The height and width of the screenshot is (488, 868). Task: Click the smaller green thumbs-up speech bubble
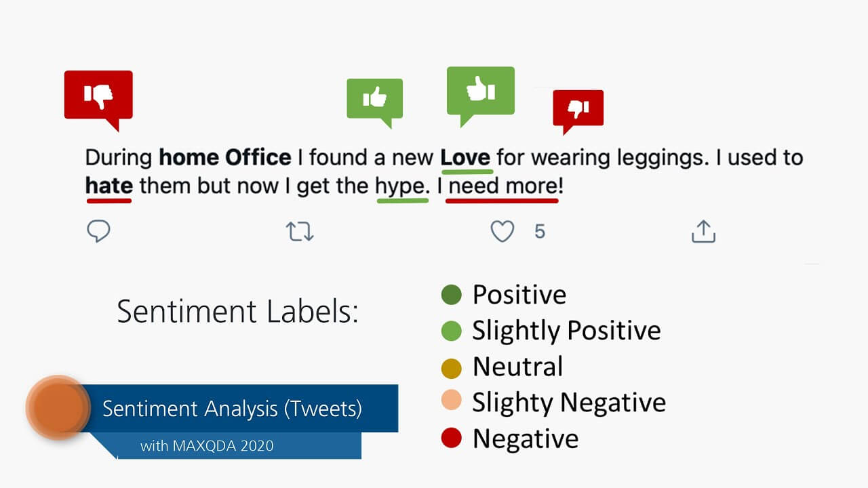375,103
